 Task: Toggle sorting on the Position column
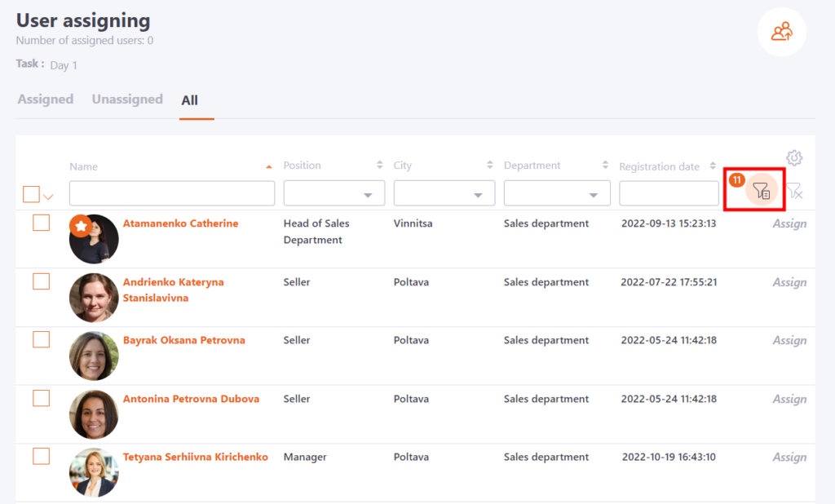click(x=378, y=164)
